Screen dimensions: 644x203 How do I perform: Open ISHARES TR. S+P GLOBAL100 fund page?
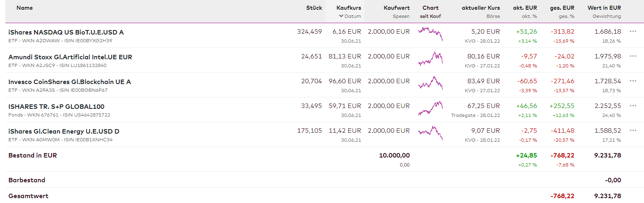pyautogui.click(x=56, y=106)
